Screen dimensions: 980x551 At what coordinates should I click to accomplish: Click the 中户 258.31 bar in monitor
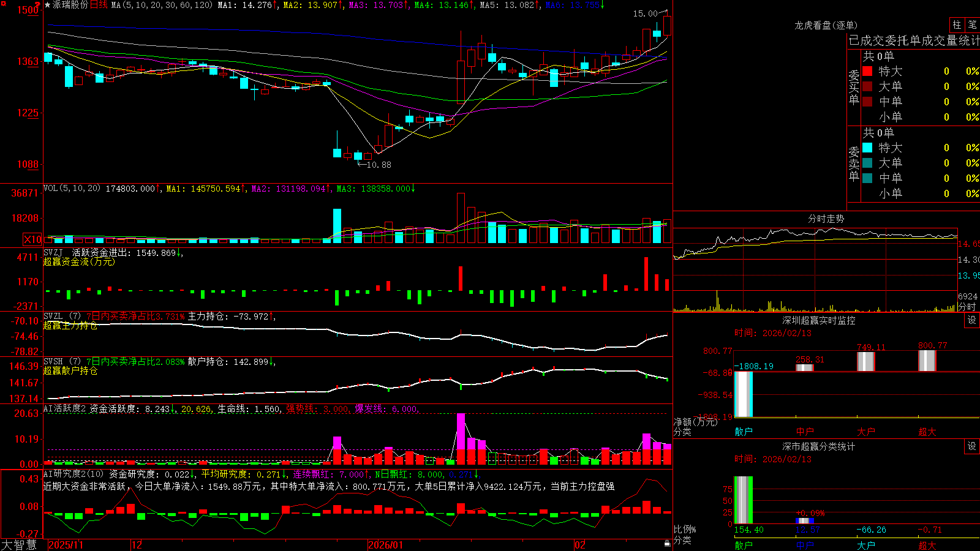(x=805, y=367)
